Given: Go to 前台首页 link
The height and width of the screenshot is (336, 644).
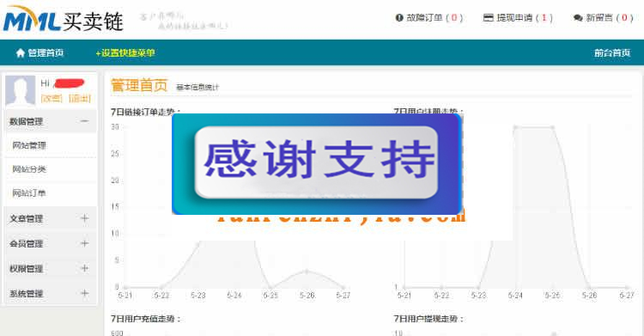Looking at the screenshot, I should click(612, 53).
